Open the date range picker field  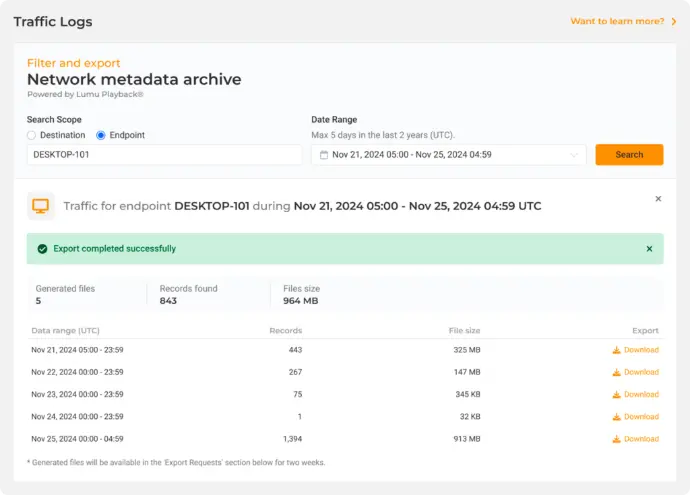coord(448,155)
